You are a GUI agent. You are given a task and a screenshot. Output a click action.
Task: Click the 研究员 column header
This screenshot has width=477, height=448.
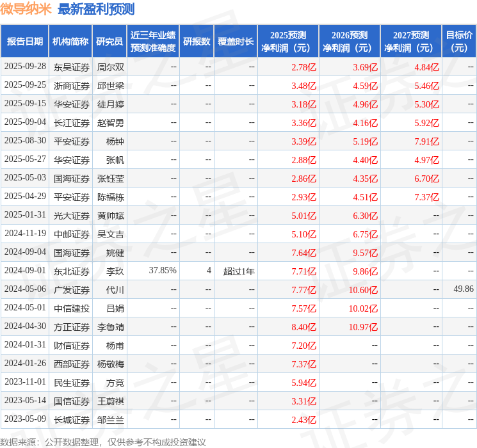[109, 42]
